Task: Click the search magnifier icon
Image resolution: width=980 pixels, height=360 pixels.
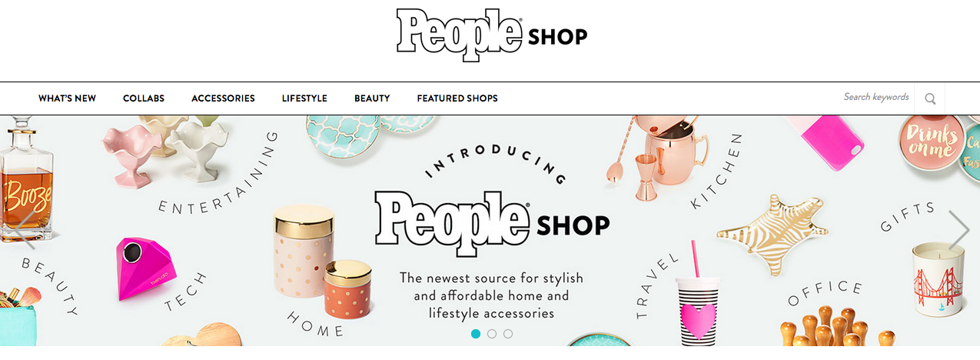Action: (930, 98)
